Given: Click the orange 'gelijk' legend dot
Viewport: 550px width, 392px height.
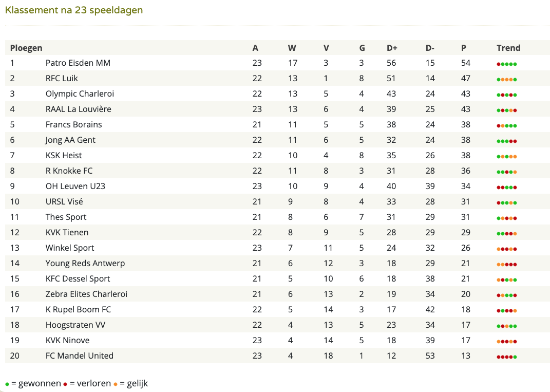Looking at the screenshot, I should click(x=116, y=384).
